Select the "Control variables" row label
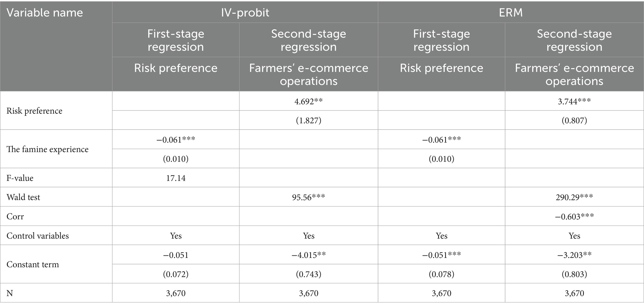Viewport: 644px width, 308px height. pos(38,236)
